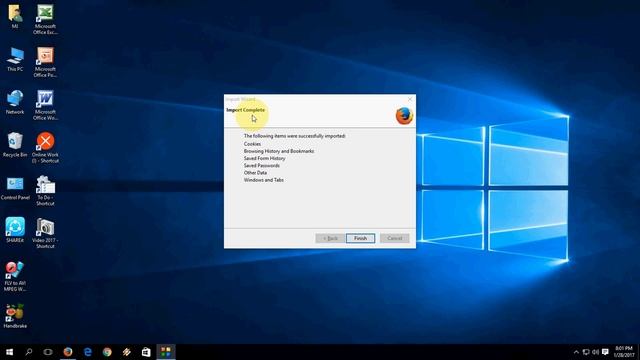Viewport: 640px width, 360px height.
Task: Select Video 2017 shortcut icon
Action: [x=45, y=233]
